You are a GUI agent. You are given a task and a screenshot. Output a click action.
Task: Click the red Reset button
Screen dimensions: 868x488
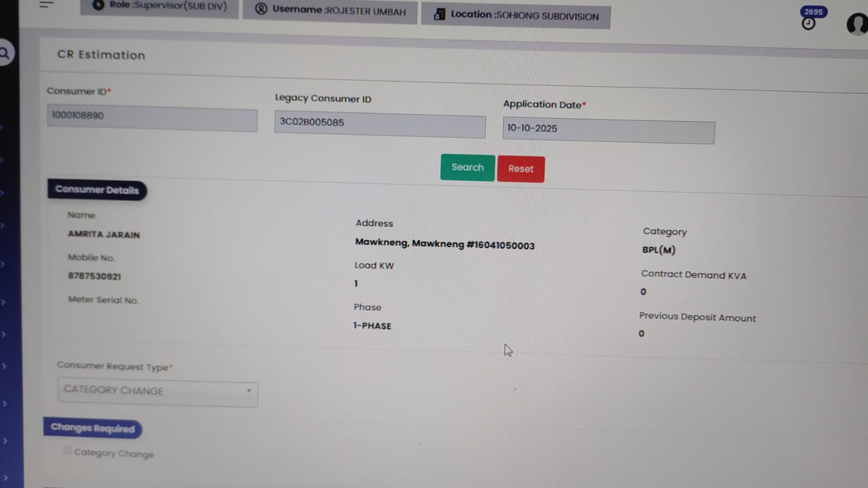point(521,169)
